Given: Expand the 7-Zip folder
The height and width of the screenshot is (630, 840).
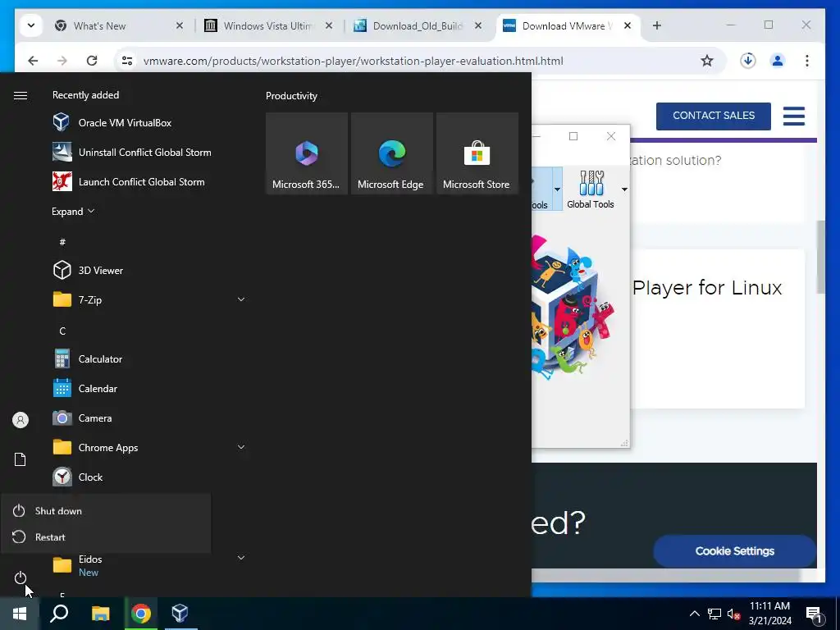Looking at the screenshot, I should tap(241, 299).
